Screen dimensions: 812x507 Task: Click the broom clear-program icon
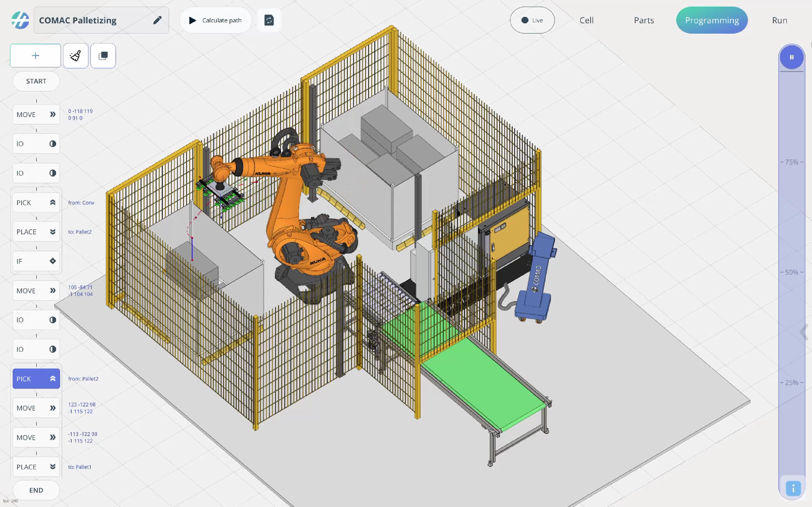tap(75, 56)
